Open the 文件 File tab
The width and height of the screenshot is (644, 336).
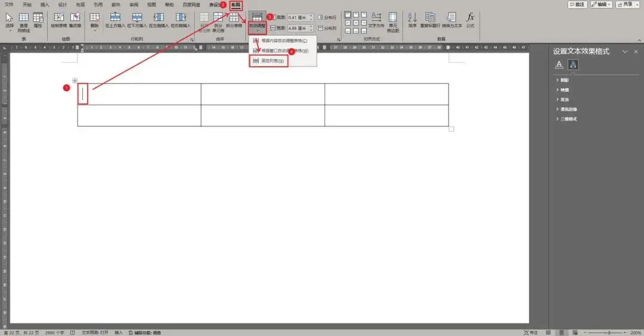8,5
